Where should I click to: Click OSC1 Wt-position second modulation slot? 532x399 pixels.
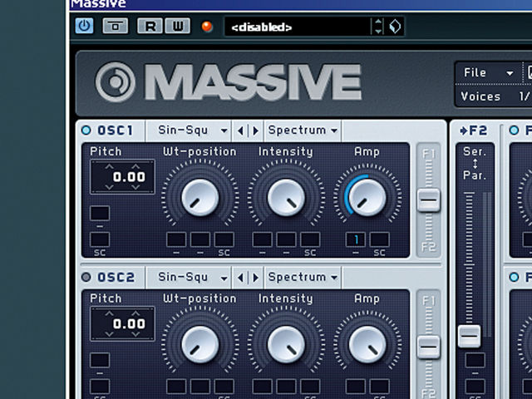[x=199, y=239]
